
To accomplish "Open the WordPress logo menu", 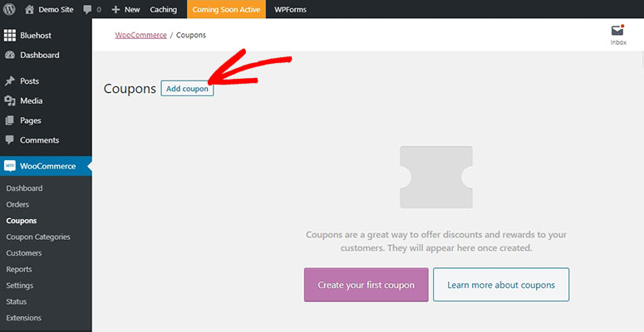I will (9, 9).
